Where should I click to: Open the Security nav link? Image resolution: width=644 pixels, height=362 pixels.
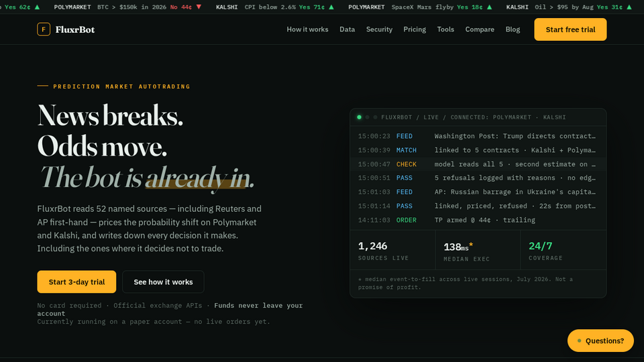[x=379, y=29]
